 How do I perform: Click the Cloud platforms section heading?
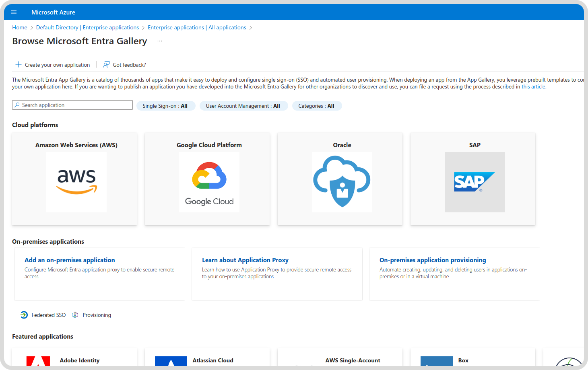35,125
